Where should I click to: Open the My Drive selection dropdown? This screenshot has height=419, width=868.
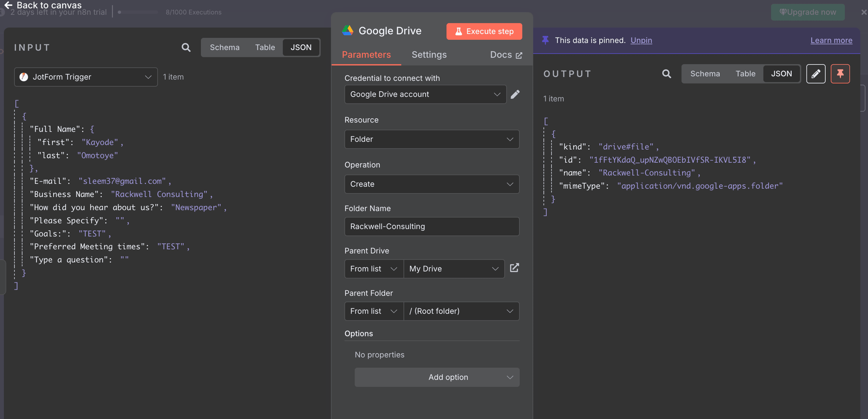pos(454,269)
